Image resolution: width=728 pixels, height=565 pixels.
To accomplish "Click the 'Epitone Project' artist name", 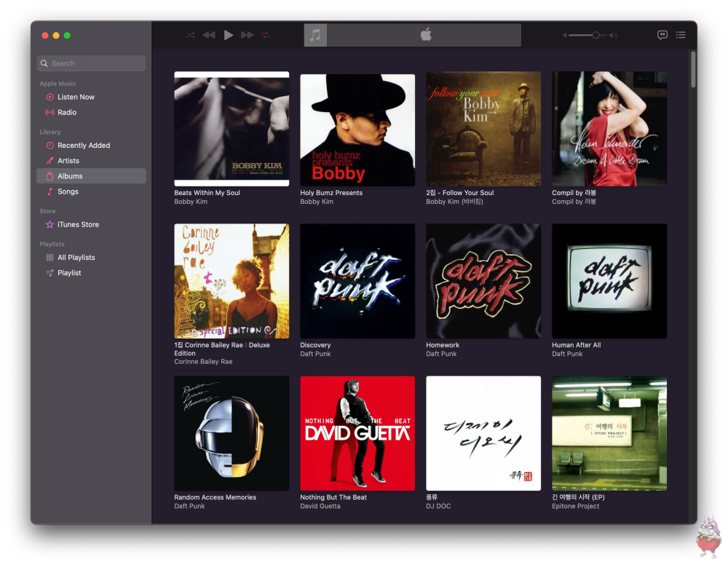I will (575, 506).
